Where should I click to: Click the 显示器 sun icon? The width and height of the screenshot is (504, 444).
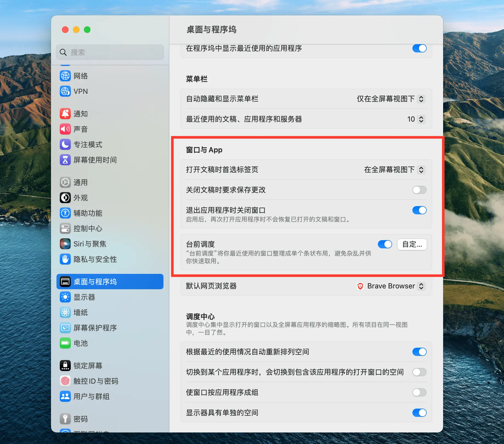click(65, 297)
